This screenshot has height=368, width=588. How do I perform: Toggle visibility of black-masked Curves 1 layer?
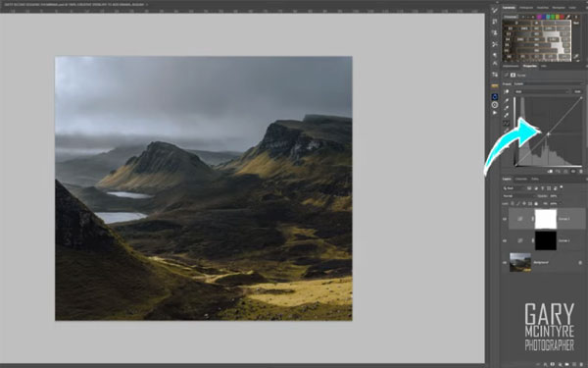[x=505, y=240]
